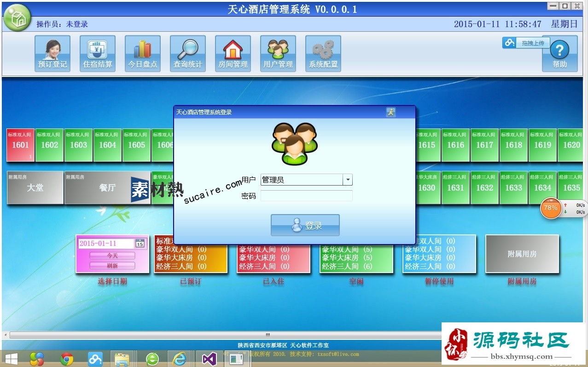The image size is (588, 367).
Task: Open 住宿结算 checkout settlement icon
Action: [98, 54]
